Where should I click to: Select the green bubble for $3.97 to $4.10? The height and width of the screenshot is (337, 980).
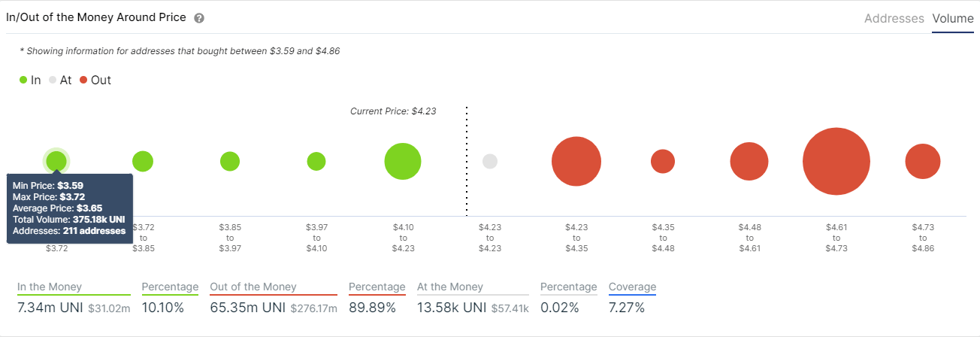coord(316,161)
